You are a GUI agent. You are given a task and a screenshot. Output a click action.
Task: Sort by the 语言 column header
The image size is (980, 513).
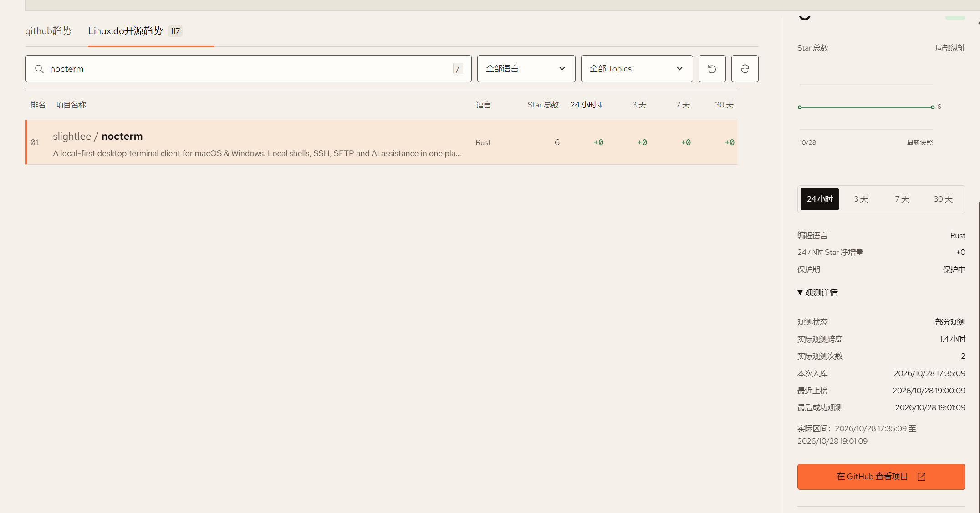click(x=483, y=105)
